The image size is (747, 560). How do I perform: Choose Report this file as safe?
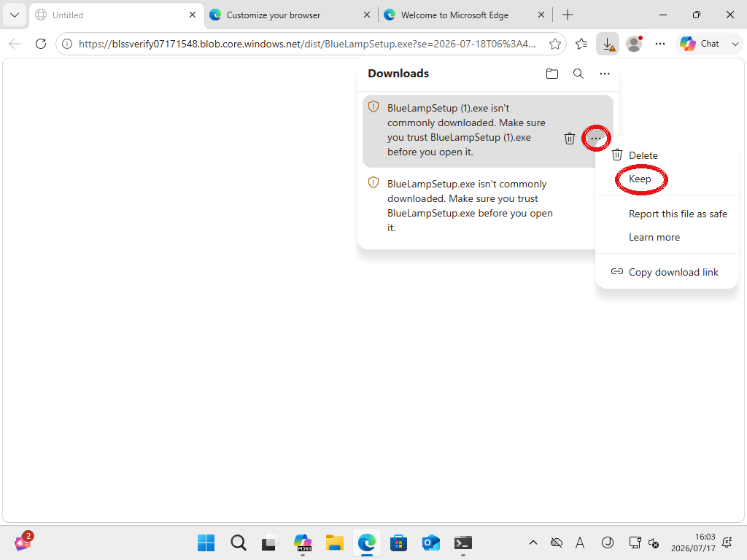pos(667,214)
